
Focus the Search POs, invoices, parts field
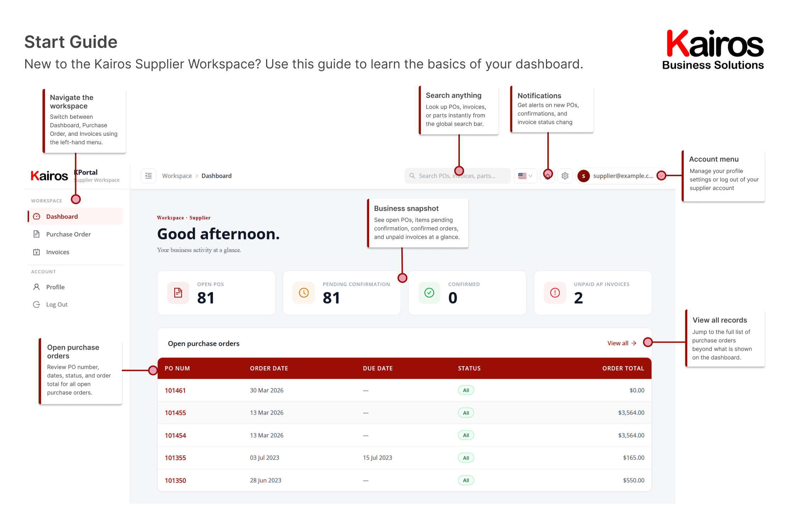pos(457,176)
